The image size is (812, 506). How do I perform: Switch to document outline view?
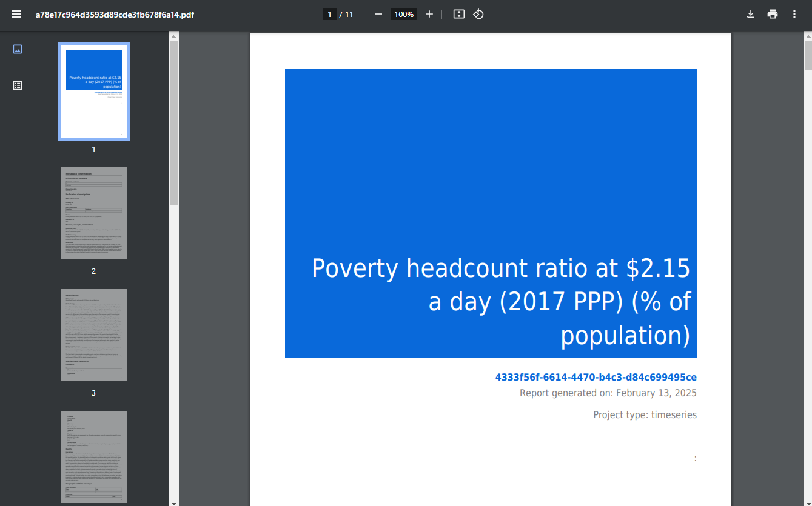click(x=18, y=85)
